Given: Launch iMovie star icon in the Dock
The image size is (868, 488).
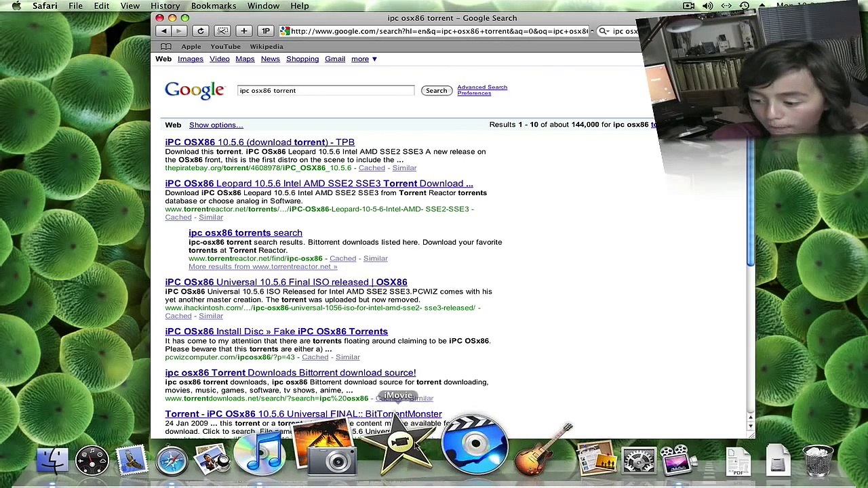Looking at the screenshot, I should click(x=400, y=442).
